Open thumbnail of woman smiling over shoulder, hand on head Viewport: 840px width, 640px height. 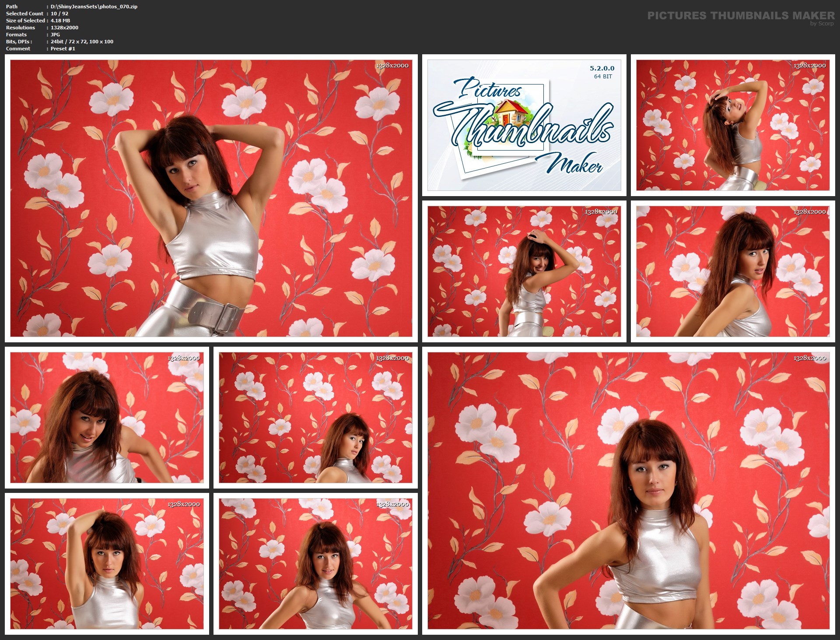click(x=524, y=271)
